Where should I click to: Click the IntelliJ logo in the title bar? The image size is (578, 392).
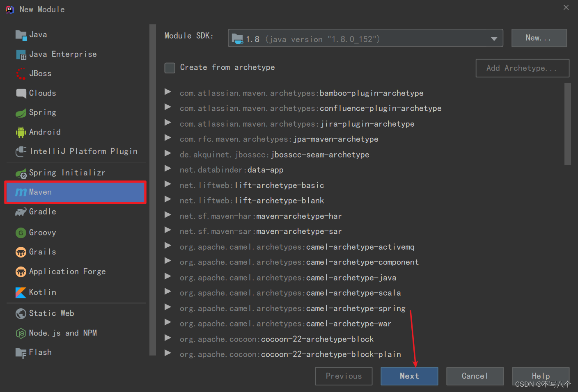(10, 9)
